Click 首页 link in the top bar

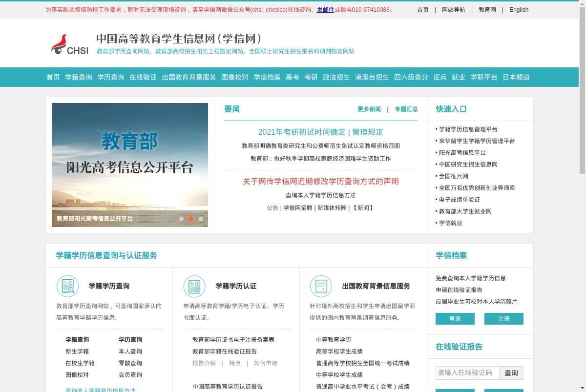[x=423, y=10]
